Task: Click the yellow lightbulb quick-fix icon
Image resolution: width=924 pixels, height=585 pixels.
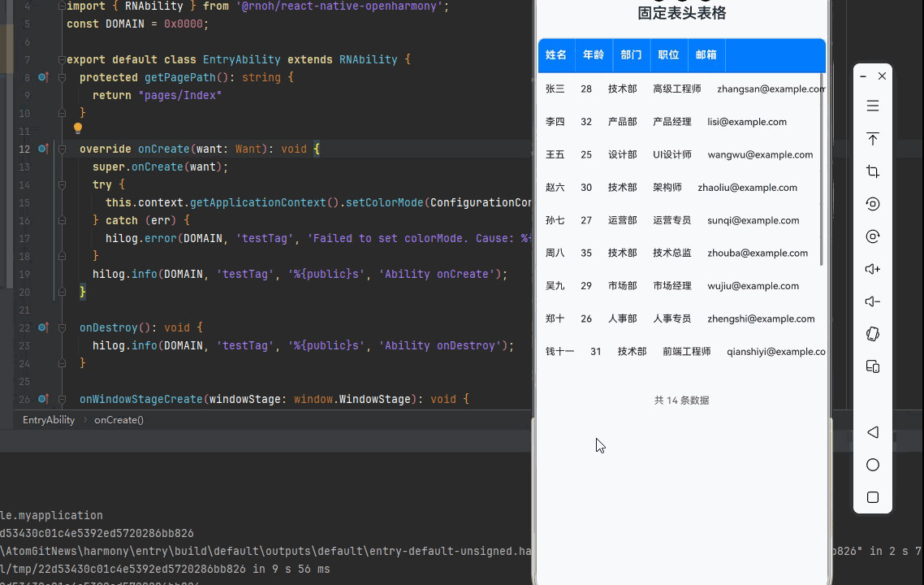Action: (78, 128)
